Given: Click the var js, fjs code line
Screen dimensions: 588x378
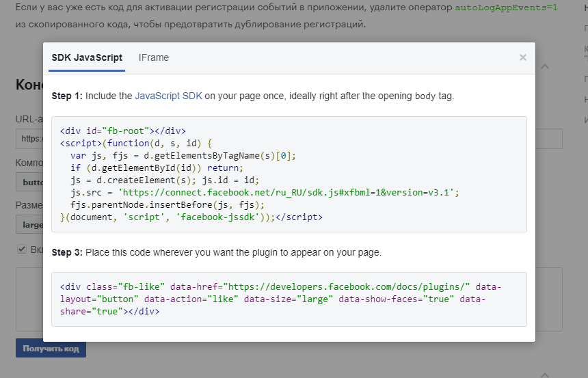Looking at the screenshot, I should pyautogui.click(x=183, y=156).
